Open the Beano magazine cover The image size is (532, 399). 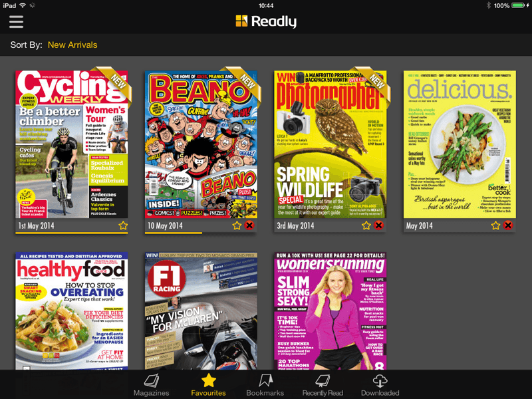pos(201,144)
